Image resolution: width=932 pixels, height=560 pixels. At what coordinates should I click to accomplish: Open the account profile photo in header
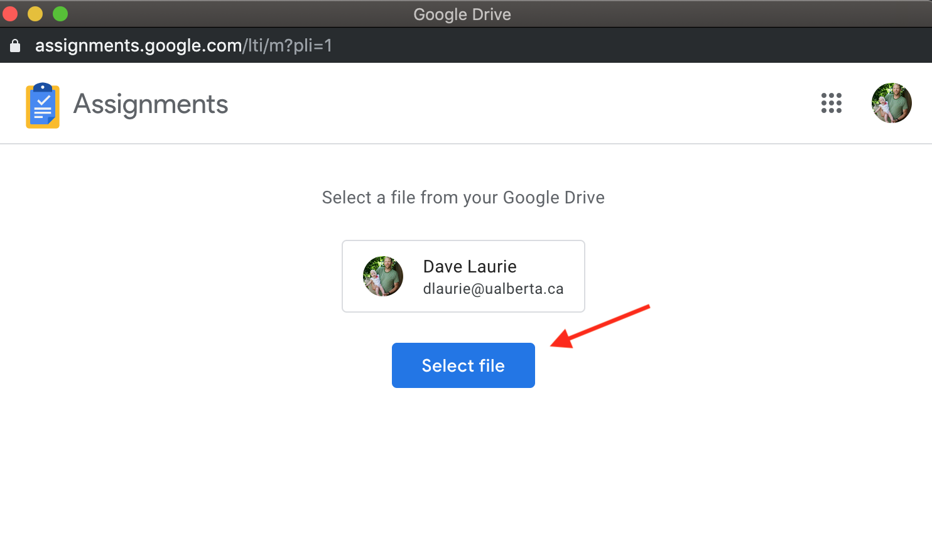pyautogui.click(x=891, y=103)
